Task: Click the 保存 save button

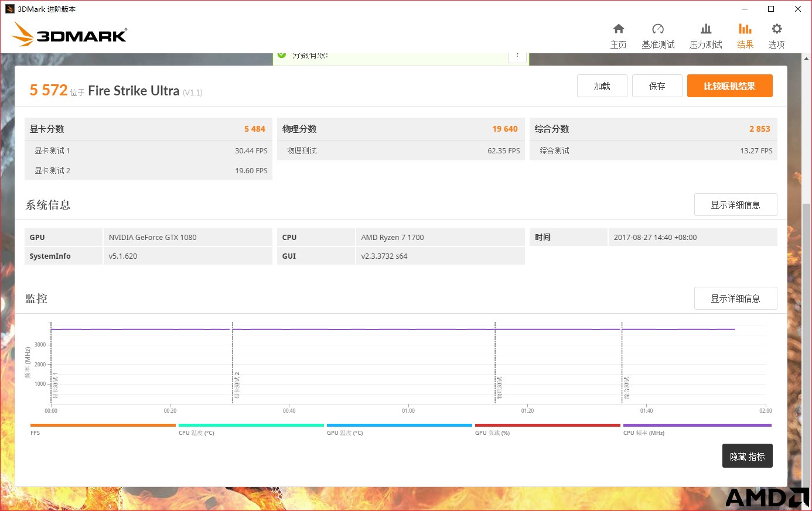Action: pos(657,86)
